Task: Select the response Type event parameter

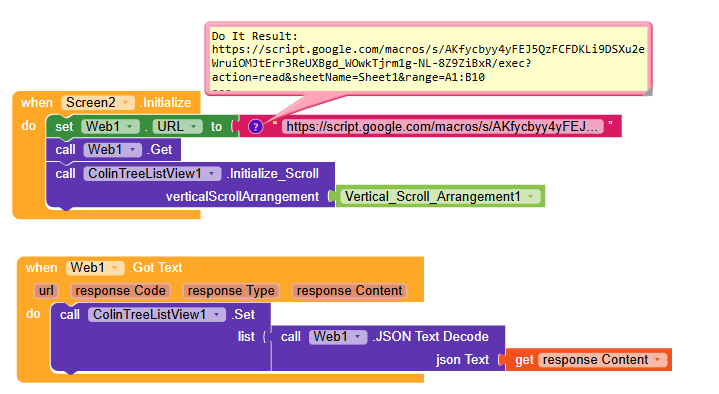Action: 231,291
